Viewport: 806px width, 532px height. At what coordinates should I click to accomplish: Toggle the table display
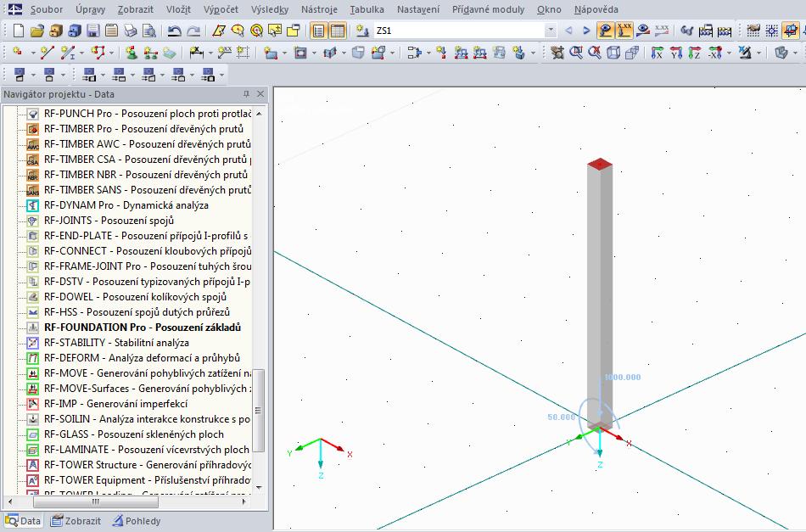338,31
